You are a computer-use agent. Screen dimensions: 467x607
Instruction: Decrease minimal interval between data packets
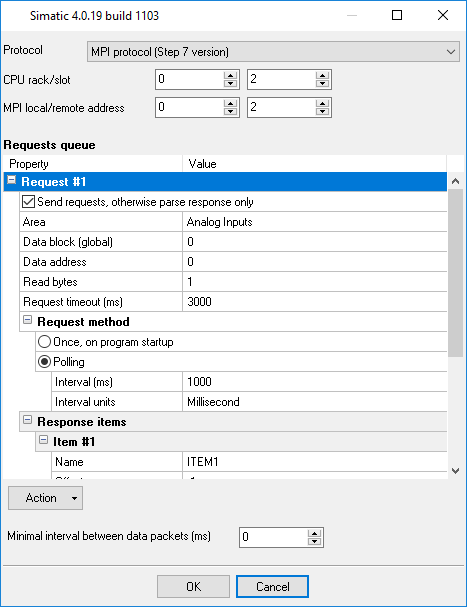(314, 541)
